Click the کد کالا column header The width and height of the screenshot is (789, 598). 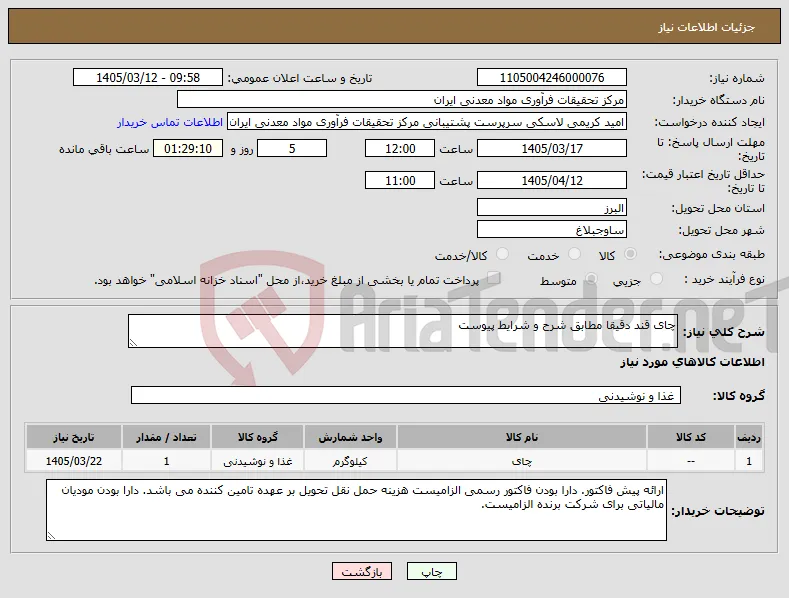[x=690, y=437]
